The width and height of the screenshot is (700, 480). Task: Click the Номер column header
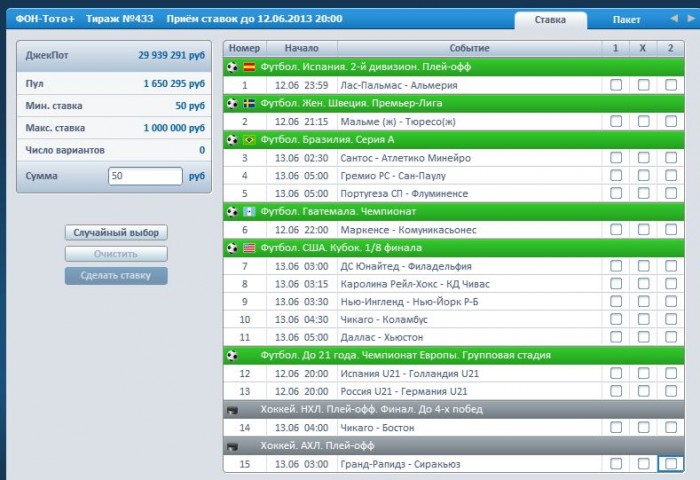click(x=245, y=48)
